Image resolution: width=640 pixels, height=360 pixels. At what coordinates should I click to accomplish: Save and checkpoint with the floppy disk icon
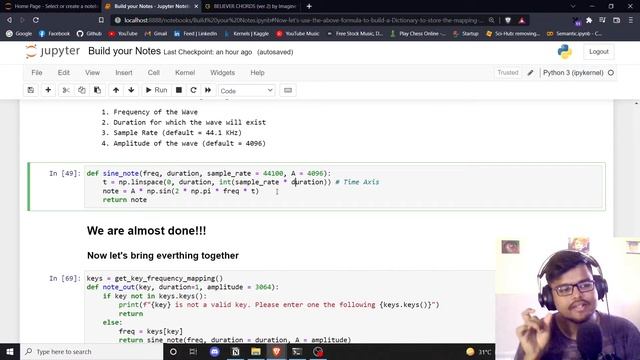[31, 90]
